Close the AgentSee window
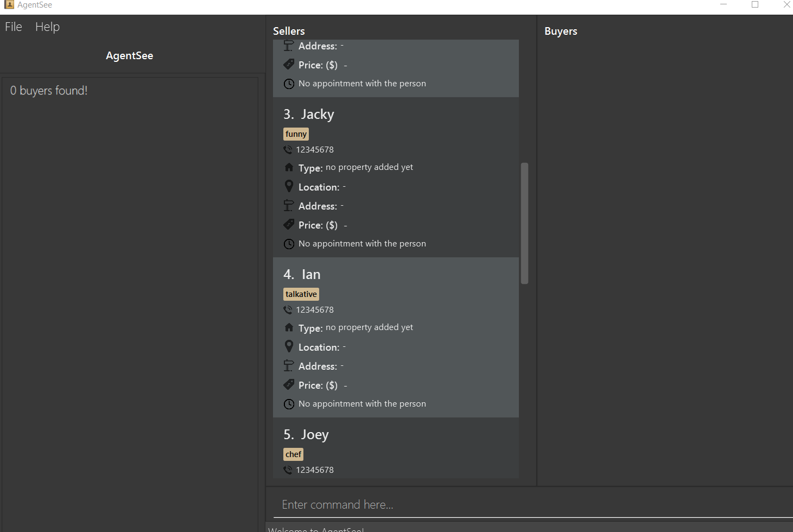The width and height of the screenshot is (793, 532). click(786, 4)
